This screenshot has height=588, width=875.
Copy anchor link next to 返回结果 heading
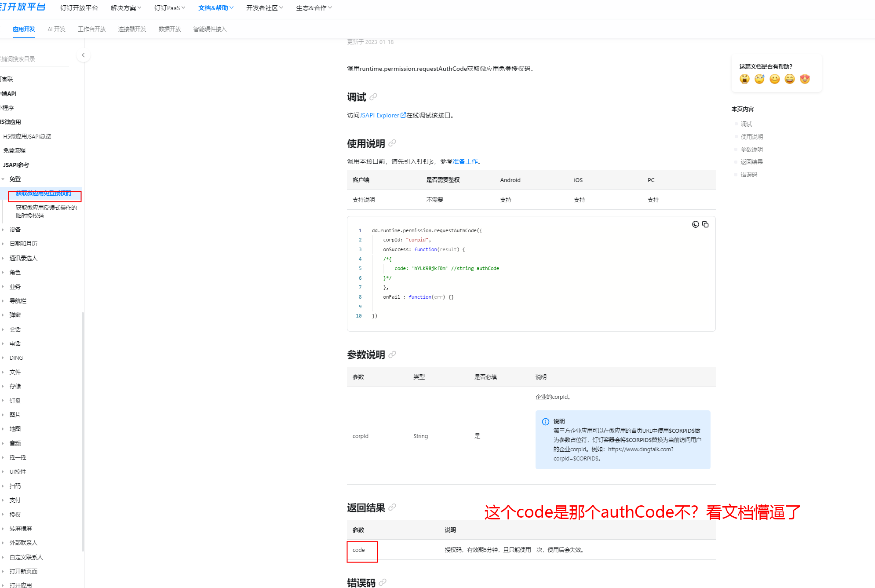tap(392, 507)
